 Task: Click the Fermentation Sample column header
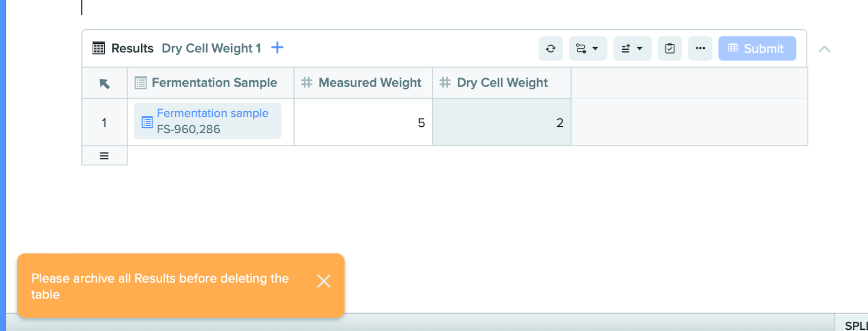tap(214, 83)
